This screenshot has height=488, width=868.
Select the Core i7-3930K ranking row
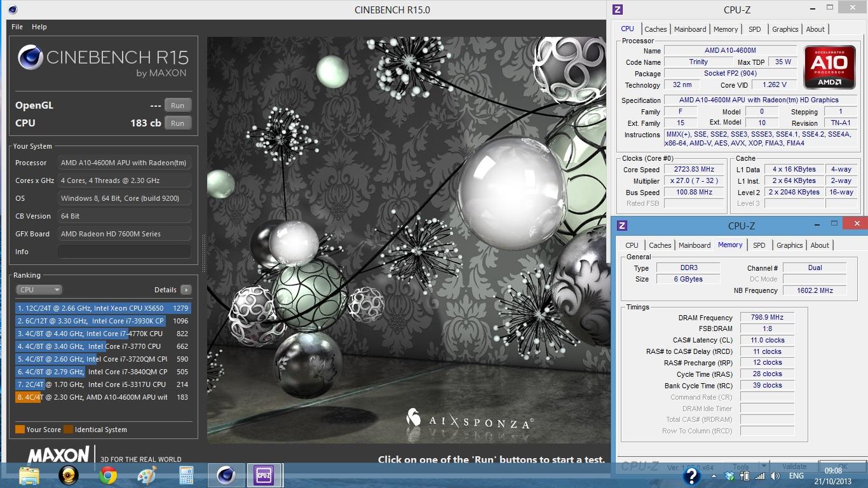pyautogui.click(x=103, y=321)
